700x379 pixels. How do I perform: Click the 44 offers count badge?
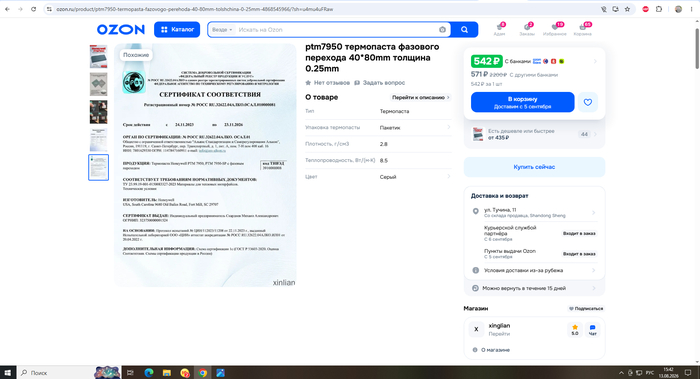pyautogui.click(x=584, y=134)
